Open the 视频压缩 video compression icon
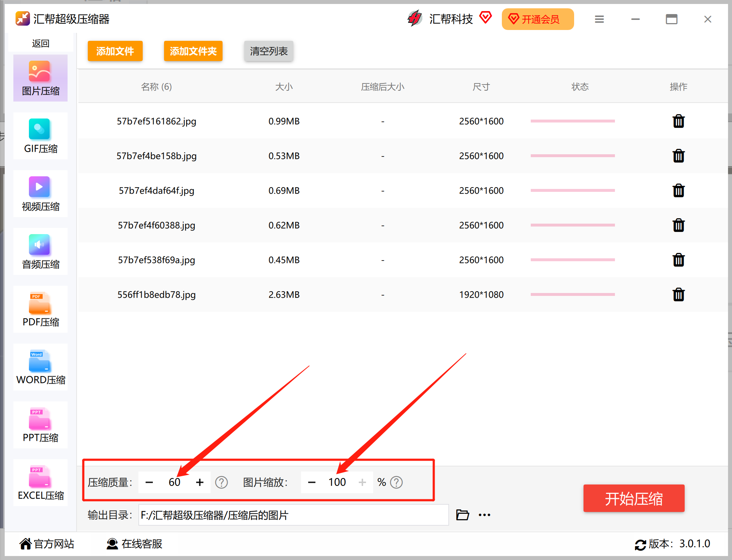Viewport: 732px width, 560px height. coord(39,187)
